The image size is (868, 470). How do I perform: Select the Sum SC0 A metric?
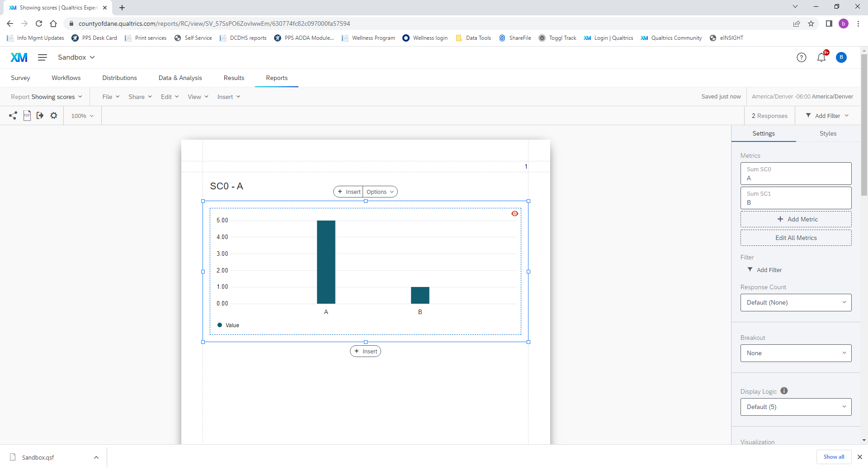(x=796, y=174)
